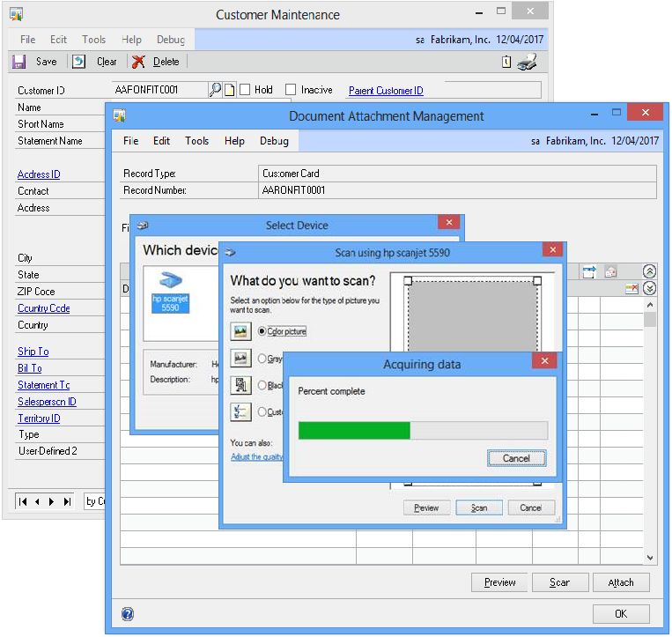Screen dimensions: 672x637
Task: Click Customer Maintenance window title icon
Action: click(16, 14)
